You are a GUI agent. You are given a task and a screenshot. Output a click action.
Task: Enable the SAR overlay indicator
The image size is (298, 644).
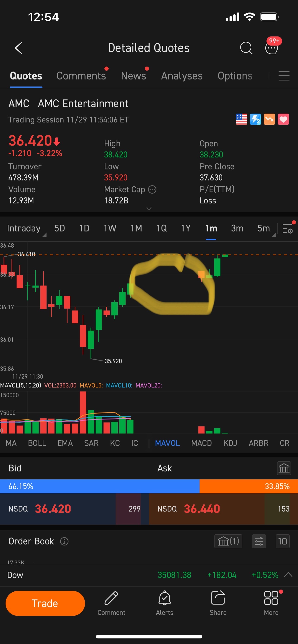point(91,443)
